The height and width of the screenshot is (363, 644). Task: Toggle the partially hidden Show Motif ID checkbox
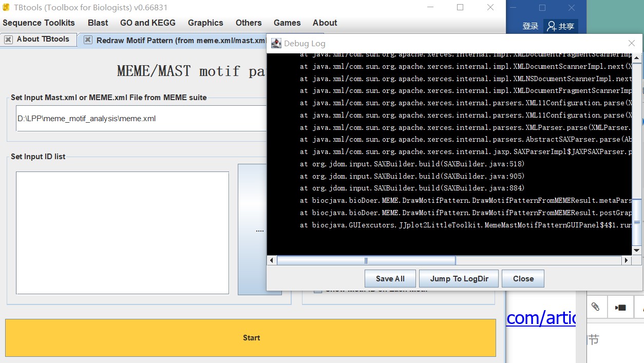point(318,290)
